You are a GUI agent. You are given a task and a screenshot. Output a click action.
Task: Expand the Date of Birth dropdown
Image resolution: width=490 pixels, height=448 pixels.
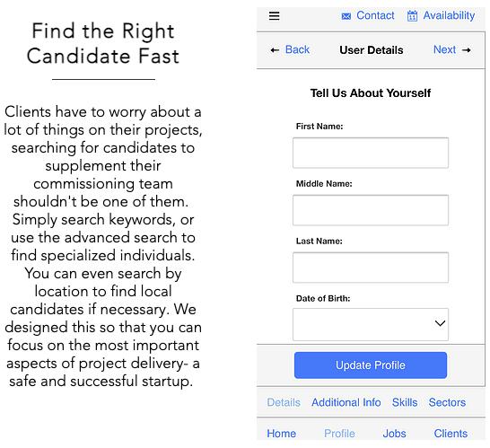click(371, 324)
